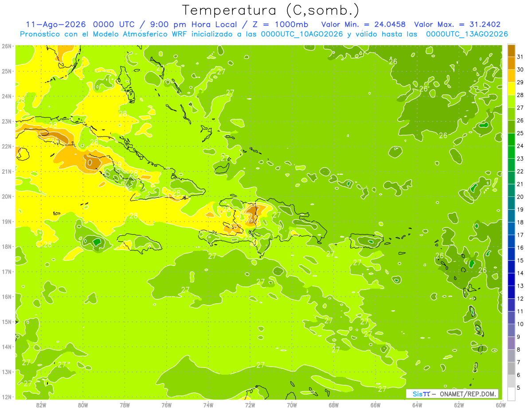The width and height of the screenshot is (532, 411).
Task: Click the 76W longitude axis label
Action: (166, 405)
